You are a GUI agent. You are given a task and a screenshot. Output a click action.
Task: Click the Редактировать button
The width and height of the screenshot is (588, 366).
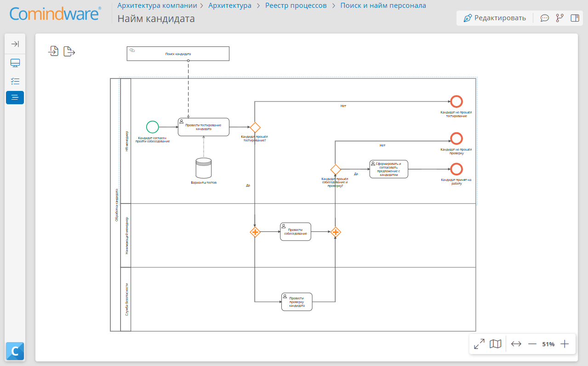[495, 18]
